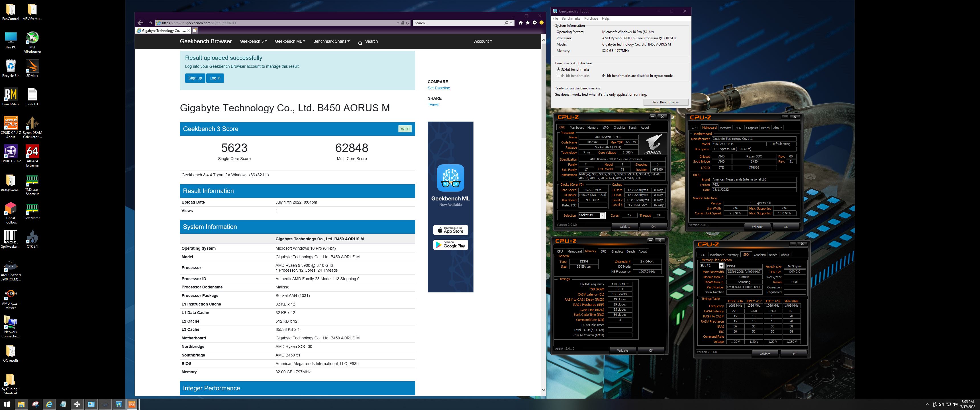
Task: Reload the Geekbench page with refresh icon
Action: pyautogui.click(x=407, y=23)
